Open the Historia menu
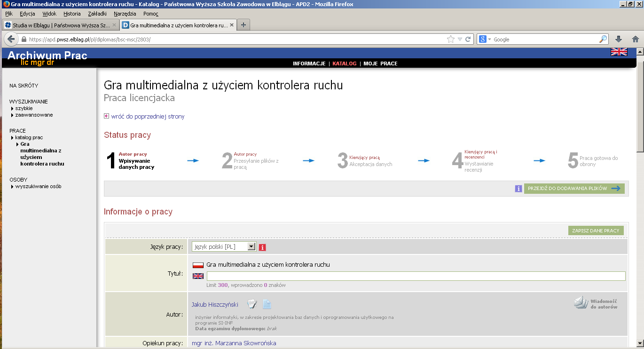644x349 pixels. pos(72,14)
